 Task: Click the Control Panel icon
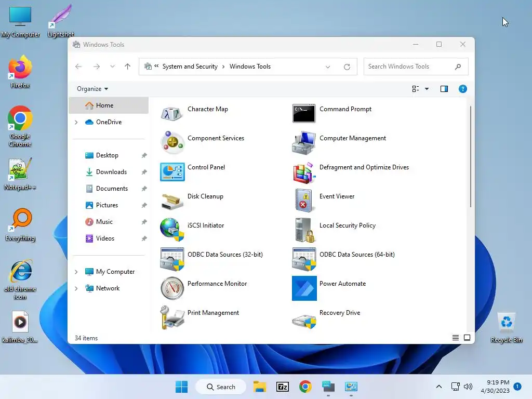pos(172,171)
